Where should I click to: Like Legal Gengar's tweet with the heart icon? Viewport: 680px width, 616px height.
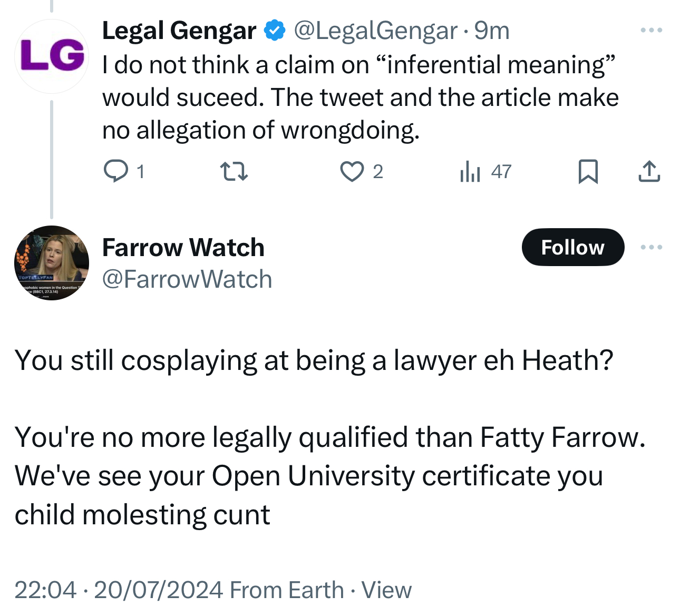[352, 171]
